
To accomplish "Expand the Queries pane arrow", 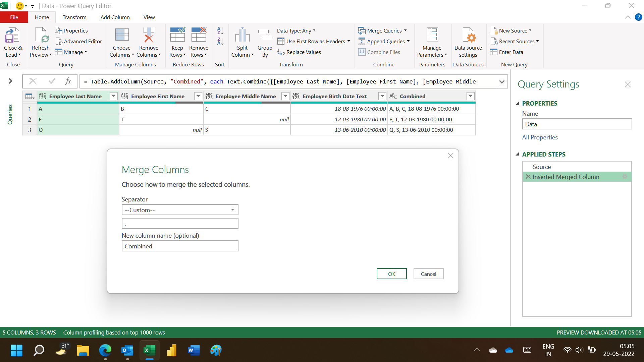I will 10,81.
